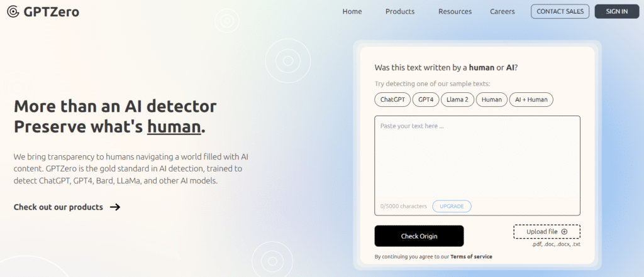The width and height of the screenshot is (644, 277).
Task: Load the AI + Human sample text
Action: tap(531, 99)
